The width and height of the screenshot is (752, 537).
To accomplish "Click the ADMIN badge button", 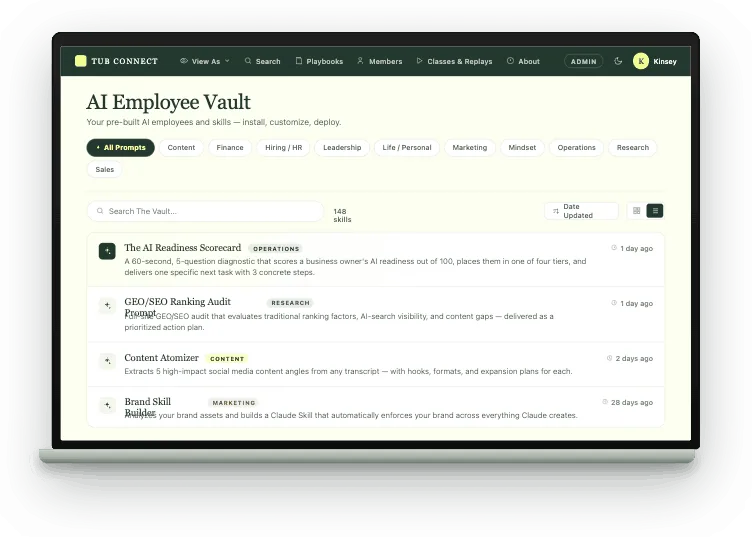I will (584, 61).
